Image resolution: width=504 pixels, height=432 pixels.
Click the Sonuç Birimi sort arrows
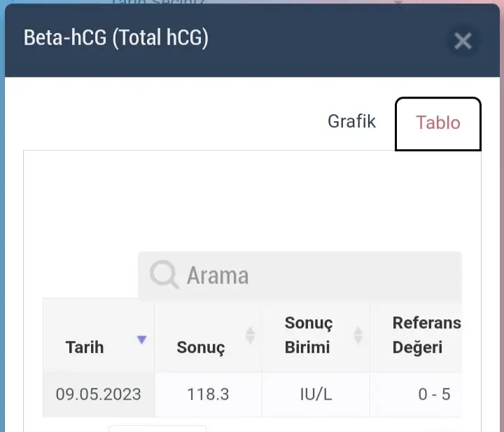[358, 335]
